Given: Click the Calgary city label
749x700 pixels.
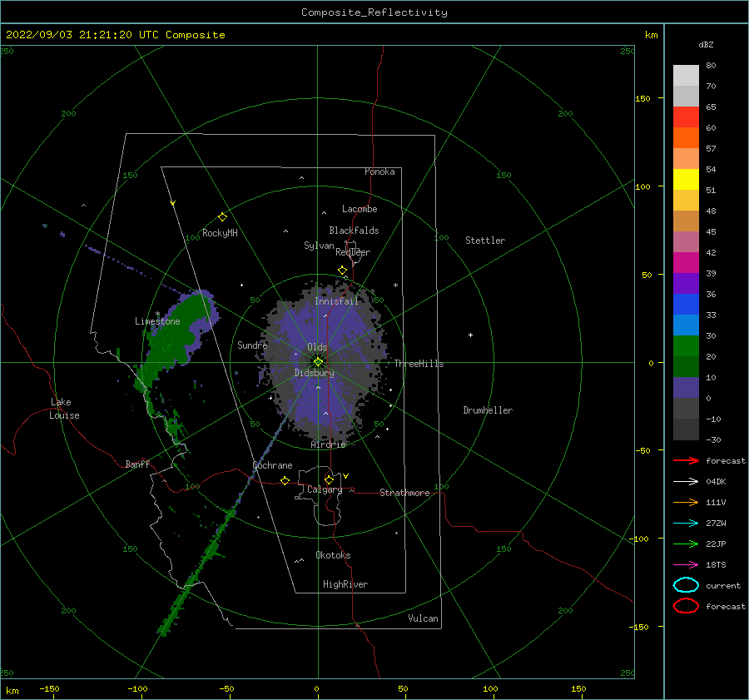Looking at the screenshot, I should [x=325, y=489].
